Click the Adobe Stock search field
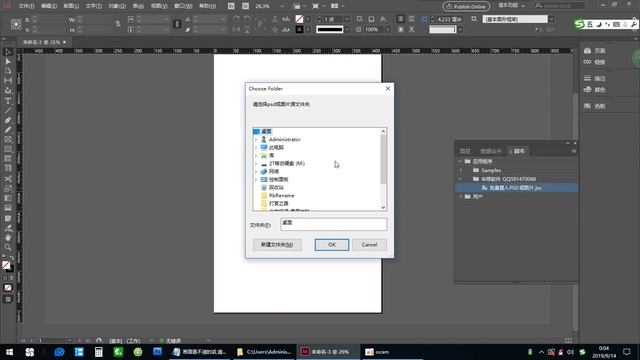 (x=560, y=6)
